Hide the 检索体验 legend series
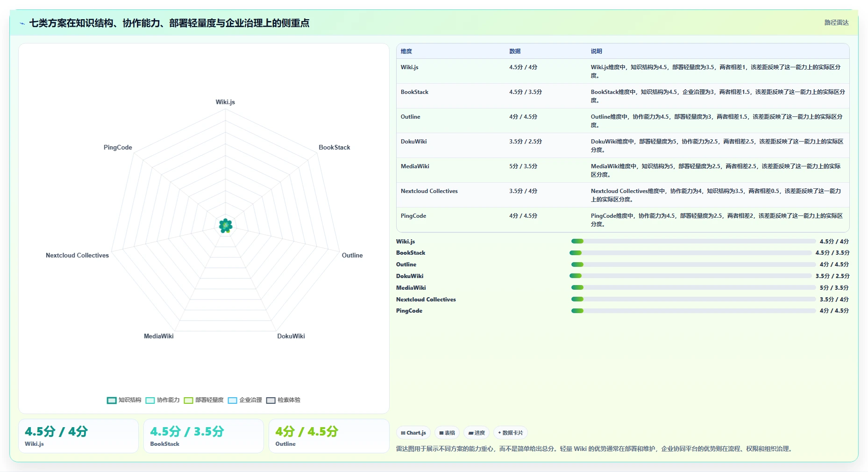The height and width of the screenshot is (472, 868). coord(283,400)
